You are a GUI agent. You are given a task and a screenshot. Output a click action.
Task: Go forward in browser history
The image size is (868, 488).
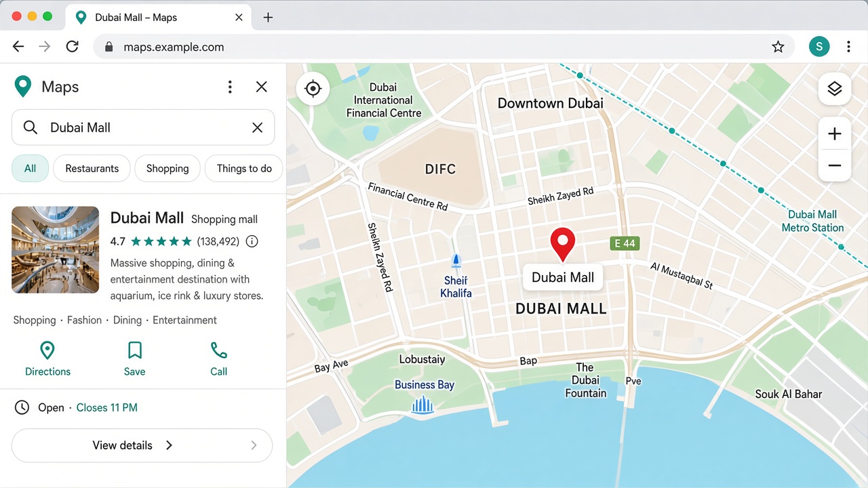pos(45,47)
